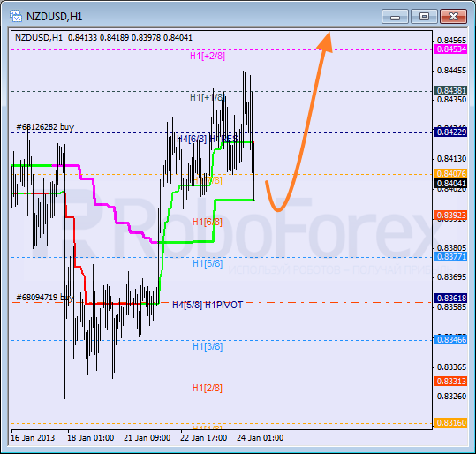Click the H1[3/8] level label
Image resolution: width=476 pixels, height=454 pixels.
(x=208, y=346)
